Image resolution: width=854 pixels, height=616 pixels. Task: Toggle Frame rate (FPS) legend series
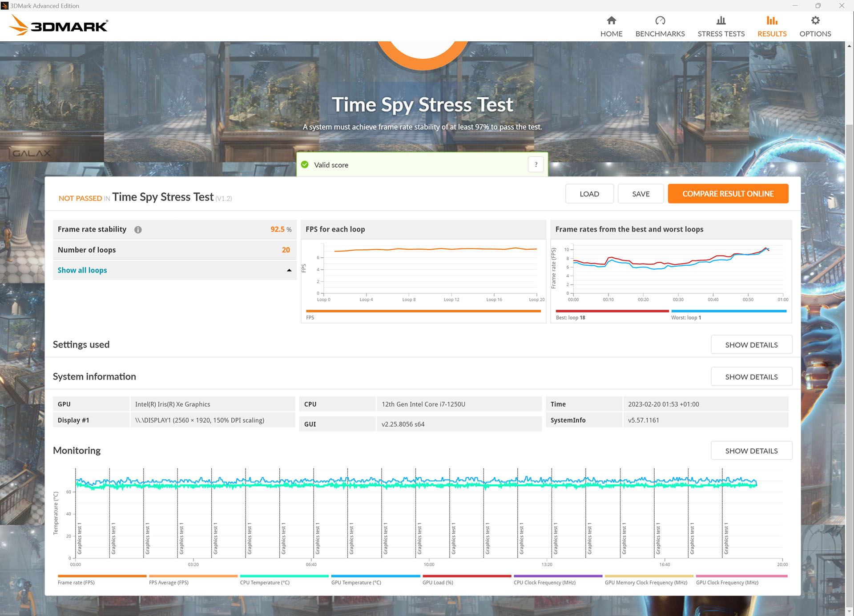(102, 580)
